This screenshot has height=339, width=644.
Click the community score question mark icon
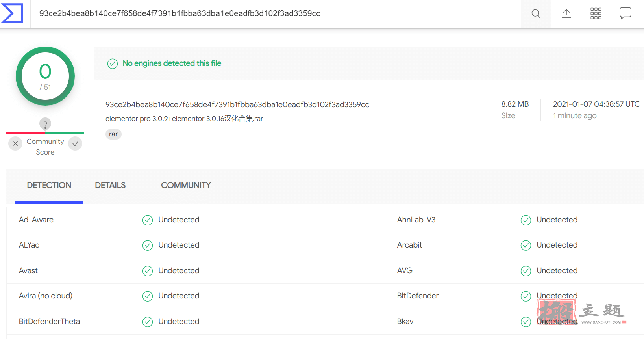coord(45,124)
